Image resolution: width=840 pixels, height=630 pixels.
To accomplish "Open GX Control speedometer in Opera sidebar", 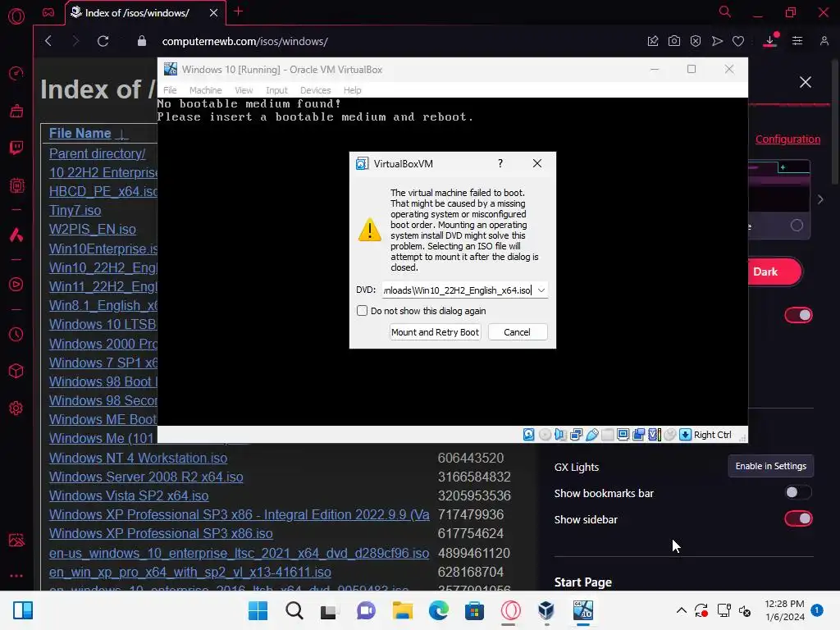I will pos(16,73).
